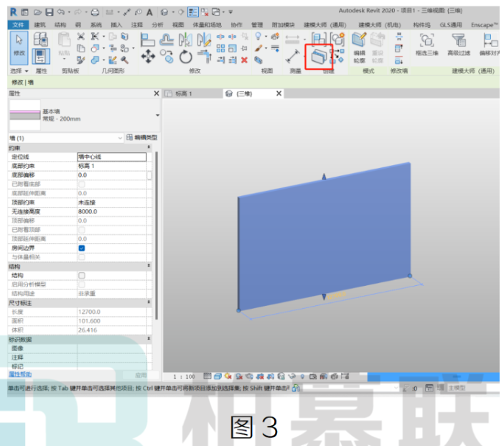Click the 无连接高度 value 8000.0
The height and width of the screenshot is (446, 504).
coord(112,212)
